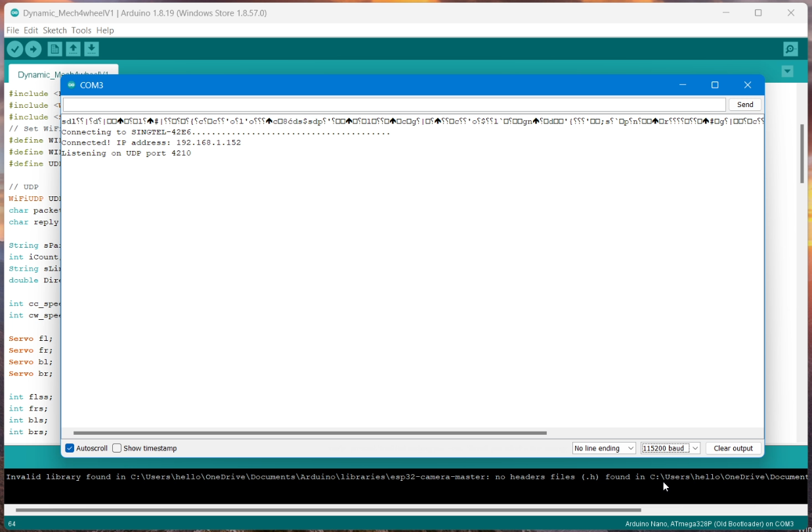812x532 pixels.
Task: Click the Arduino logo in main title bar
Action: [14, 12]
